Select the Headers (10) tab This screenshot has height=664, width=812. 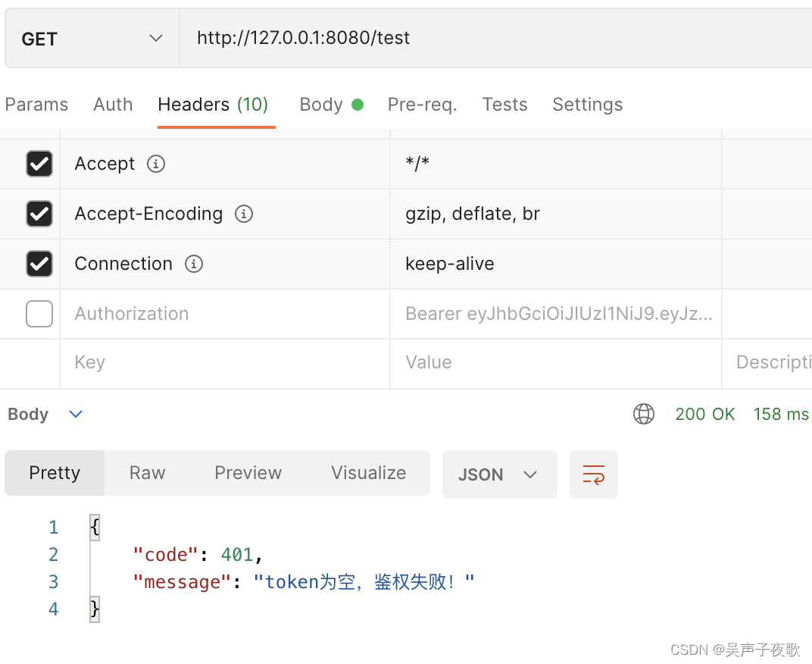213,105
